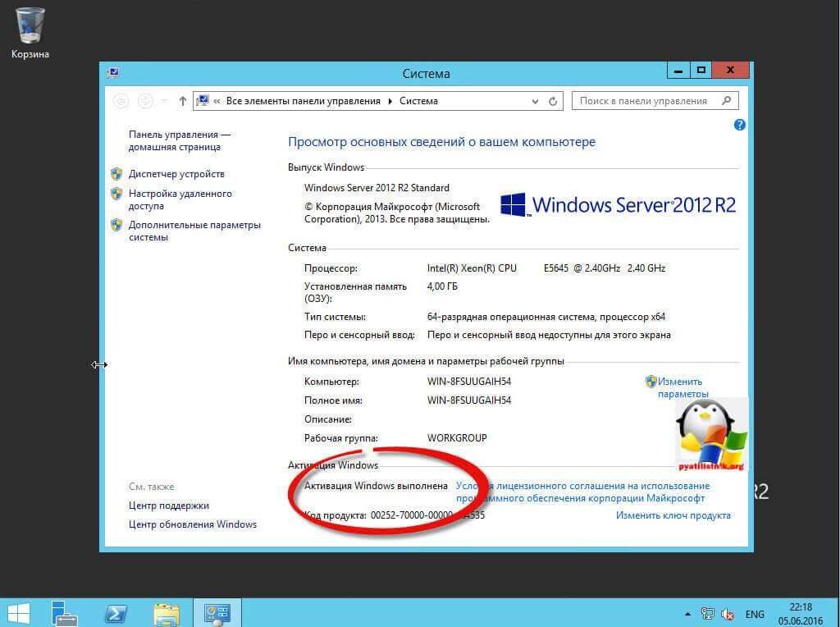This screenshot has height=627, width=840.
Task: Open the Microsoft license agreement terms link
Action: (x=582, y=492)
